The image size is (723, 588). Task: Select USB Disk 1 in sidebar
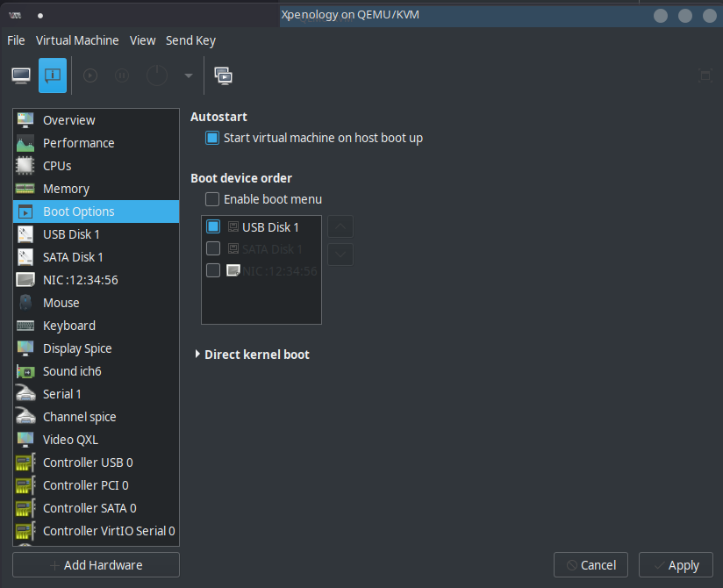pyautogui.click(x=96, y=234)
